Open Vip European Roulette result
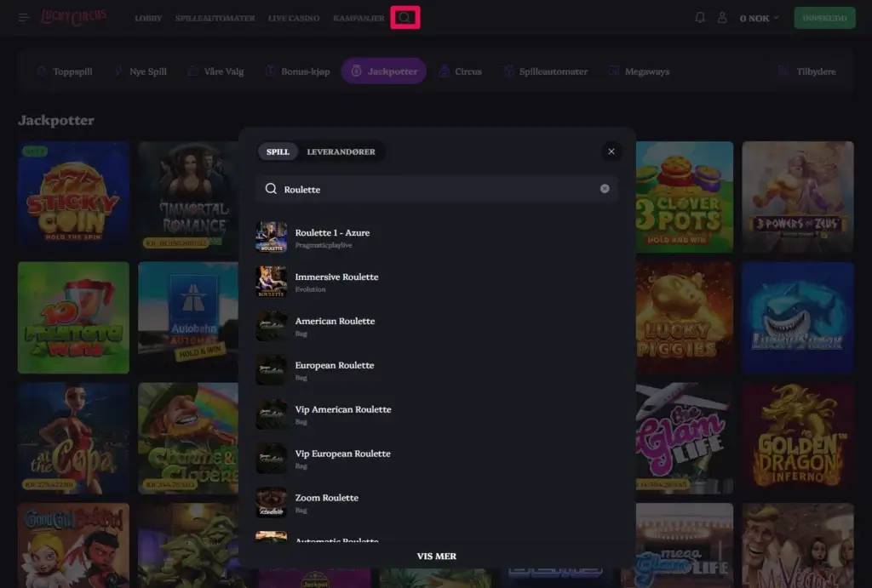The width and height of the screenshot is (872, 588). (x=437, y=459)
